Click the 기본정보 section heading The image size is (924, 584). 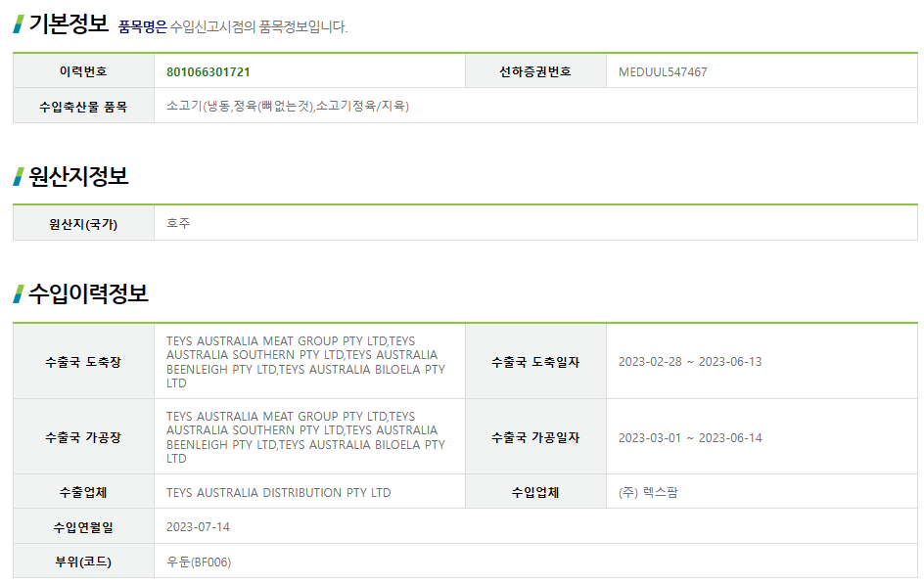[69, 24]
